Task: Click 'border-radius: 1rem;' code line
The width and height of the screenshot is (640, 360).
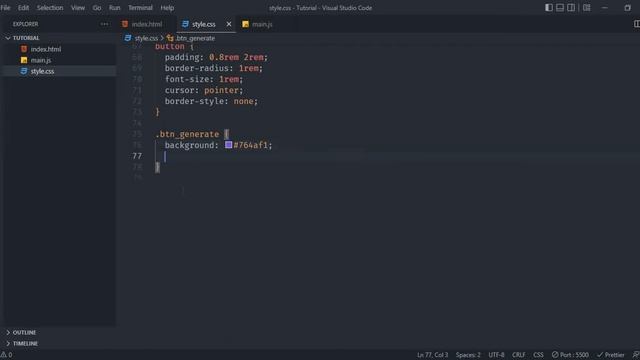Action: (213, 68)
